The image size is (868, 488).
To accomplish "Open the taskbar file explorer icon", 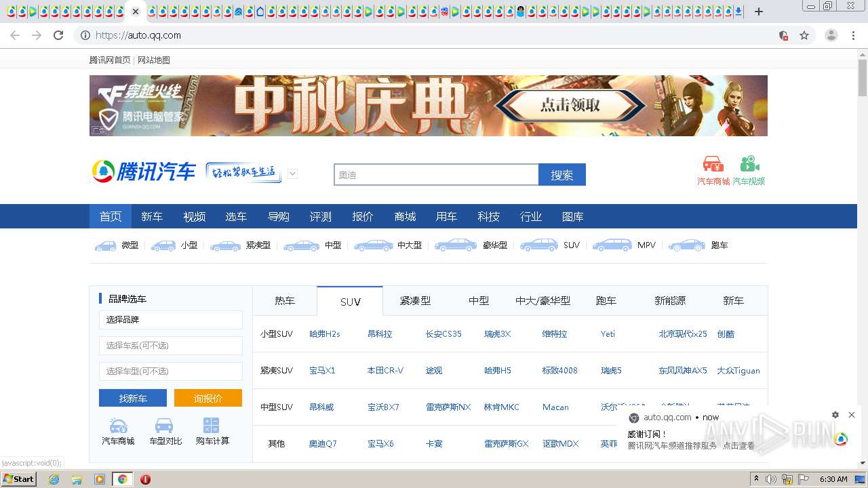I will click(x=77, y=479).
